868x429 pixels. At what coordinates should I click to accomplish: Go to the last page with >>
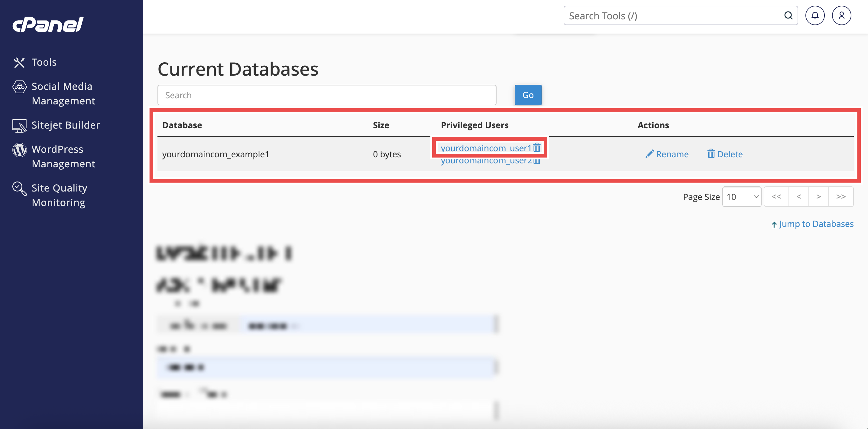pyautogui.click(x=841, y=197)
